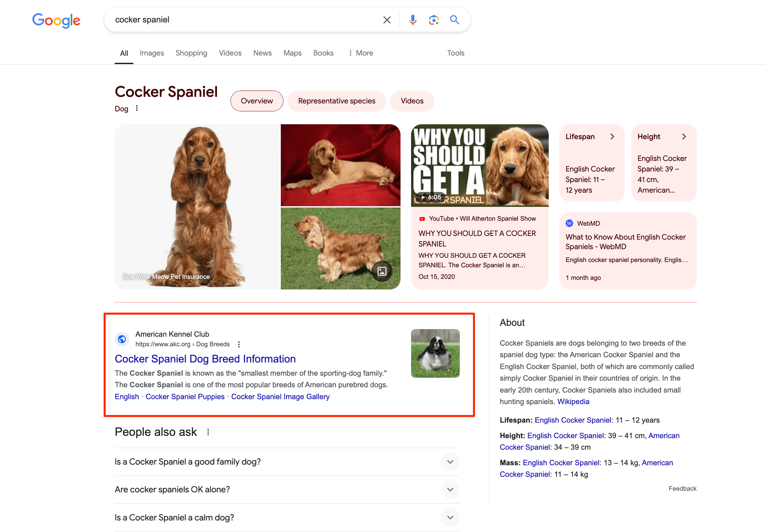Expand "Are cocker spaniels OK alone?"
This screenshot has width=765, height=532.
coord(450,490)
